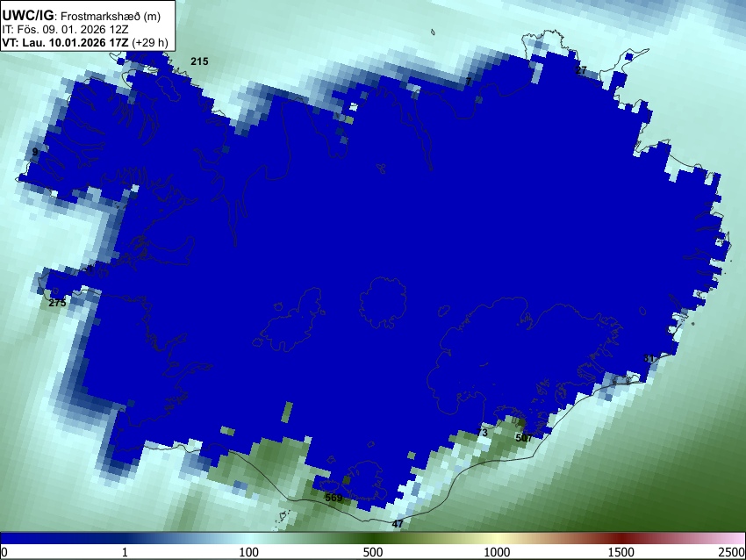
Task: Click the map value 9 on west coast
Action: coord(35,152)
